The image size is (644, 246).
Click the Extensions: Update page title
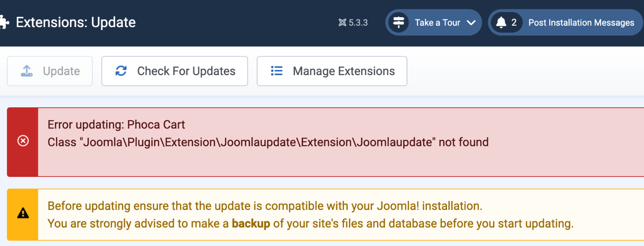(x=76, y=22)
